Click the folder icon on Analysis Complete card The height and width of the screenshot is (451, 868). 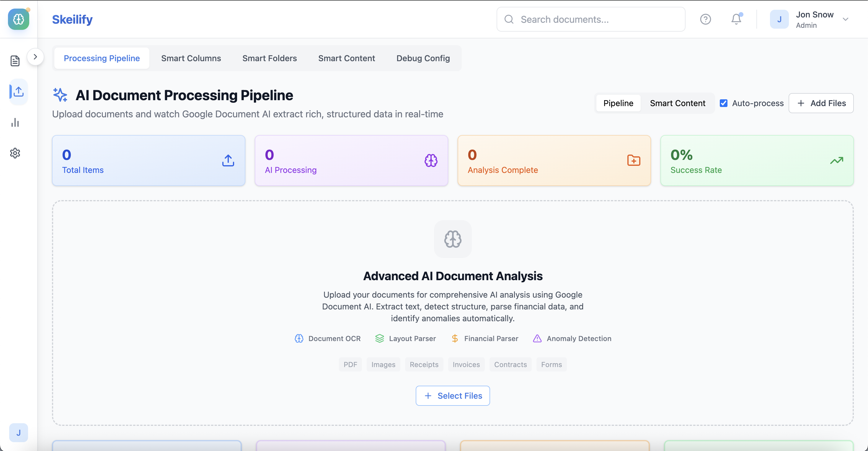pos(634,160)
